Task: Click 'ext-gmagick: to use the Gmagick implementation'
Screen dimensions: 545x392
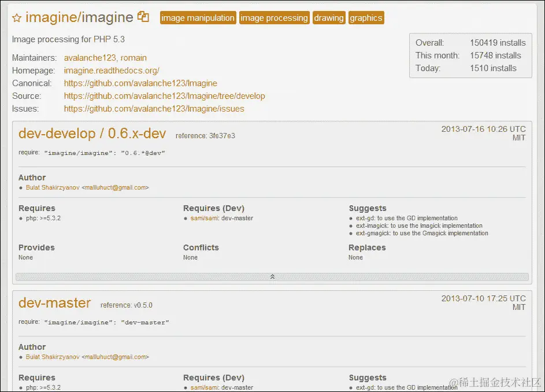Action: point(422,234)
